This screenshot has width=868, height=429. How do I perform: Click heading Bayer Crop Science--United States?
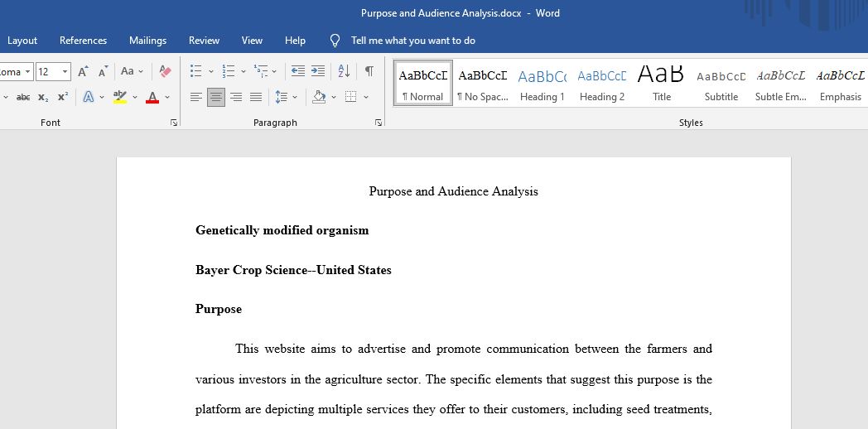pos(293,270)
